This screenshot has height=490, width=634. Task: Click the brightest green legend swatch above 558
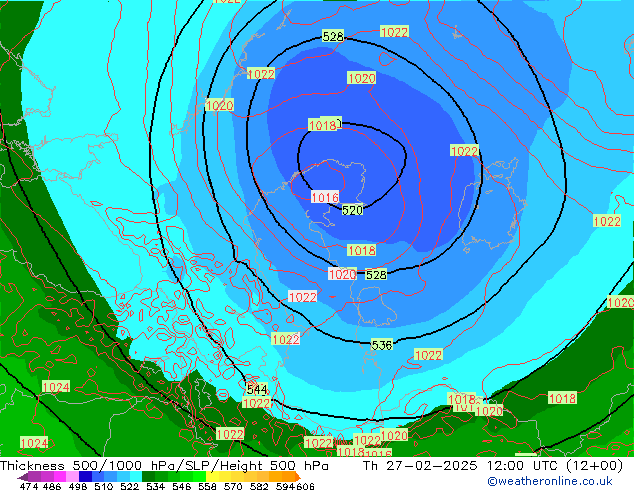(x=199, y=476)
